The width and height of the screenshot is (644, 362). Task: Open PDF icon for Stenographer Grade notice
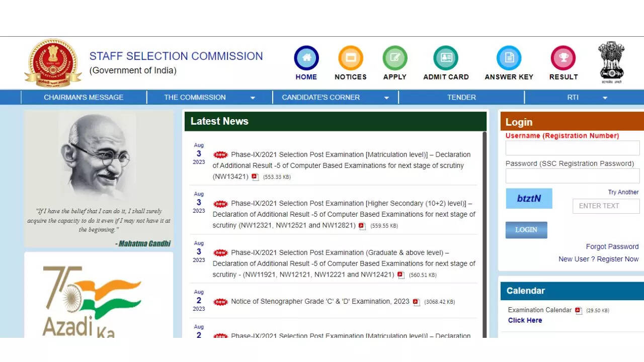click(416, 302)
